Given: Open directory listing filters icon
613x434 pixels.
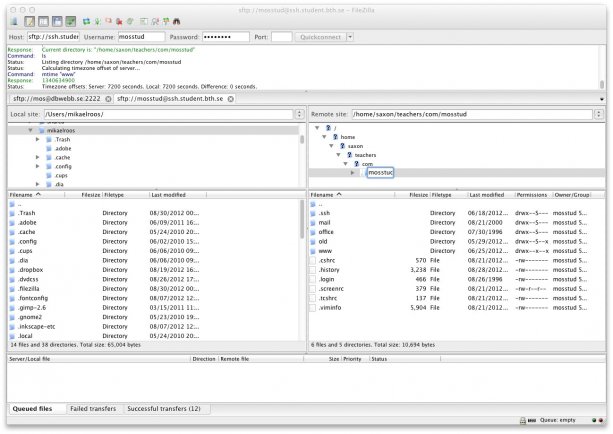Looking at the screenshot, I should [x=144, y=22].
